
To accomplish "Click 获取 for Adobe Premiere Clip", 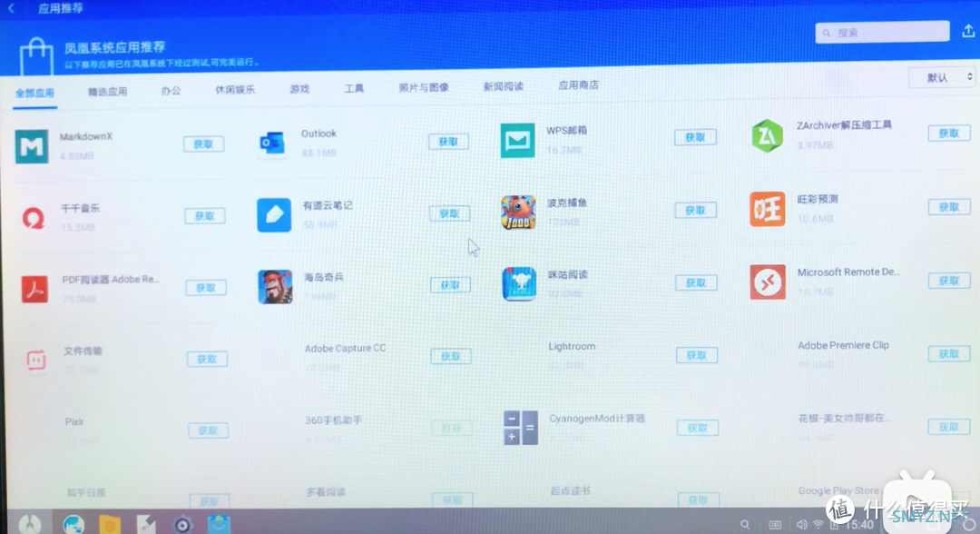I will click(949, 353).
